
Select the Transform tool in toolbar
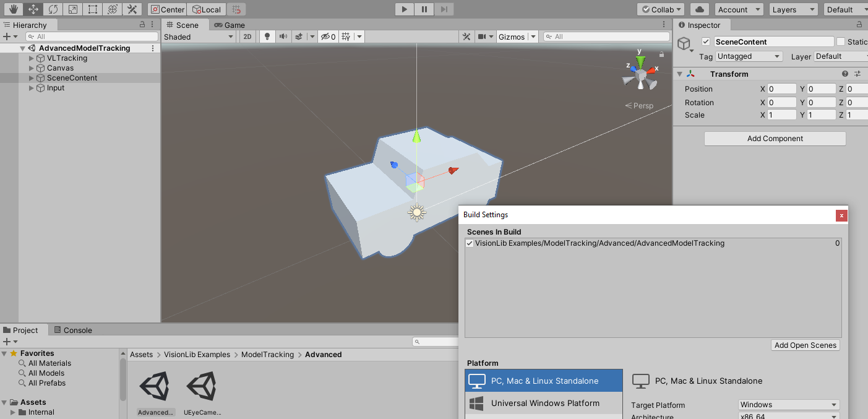pos(111,9)
